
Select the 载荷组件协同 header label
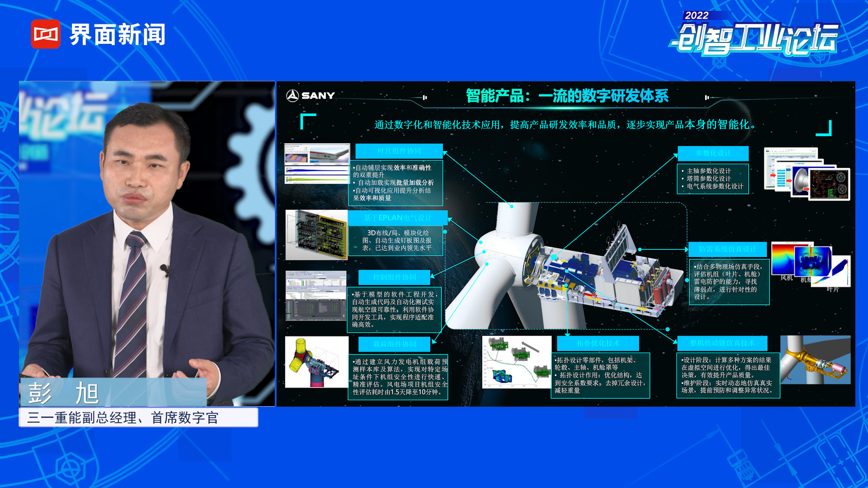point(394,344)
